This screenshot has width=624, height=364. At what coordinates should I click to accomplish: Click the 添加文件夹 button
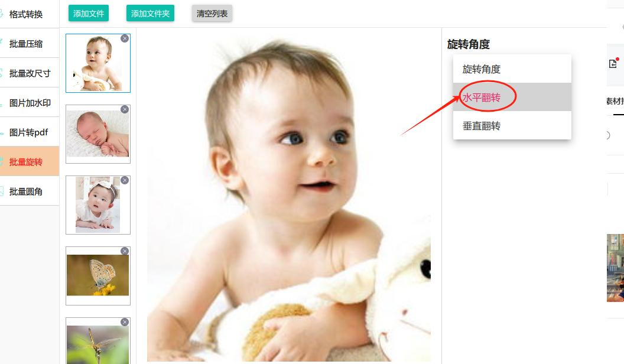150,14
